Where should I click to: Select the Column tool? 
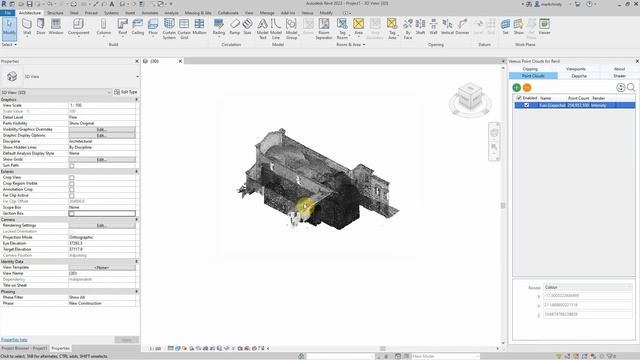tap(104, 27)
